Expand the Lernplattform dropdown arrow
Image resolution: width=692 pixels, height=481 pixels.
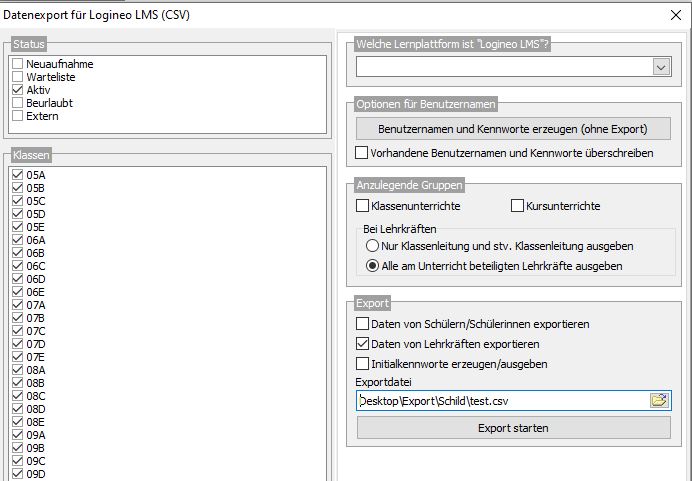point(661,68)
